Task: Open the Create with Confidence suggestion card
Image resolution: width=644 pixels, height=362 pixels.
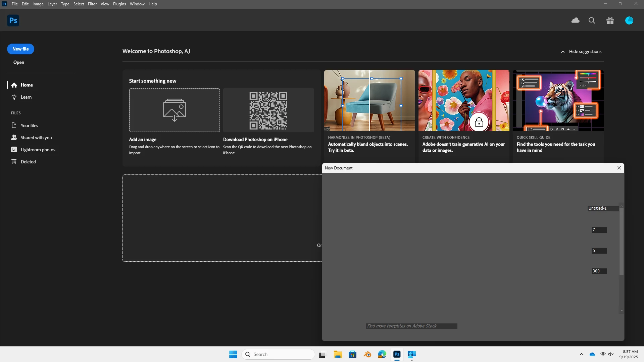Action: coord(464,116)
